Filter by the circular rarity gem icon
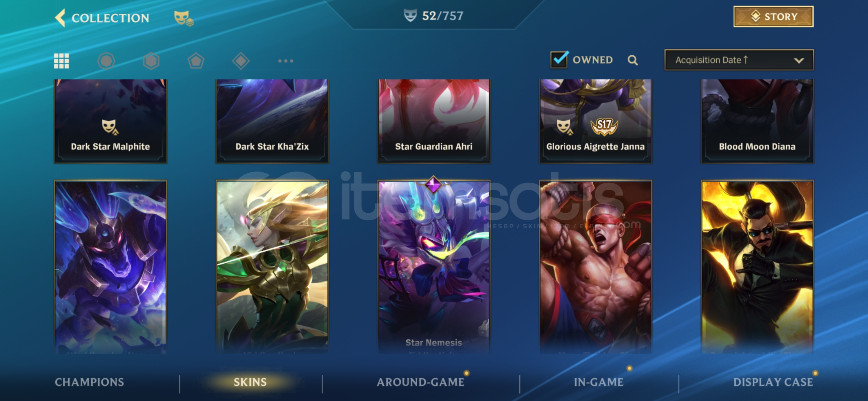Viewport: 868px width, 401px height. [106, 61]
